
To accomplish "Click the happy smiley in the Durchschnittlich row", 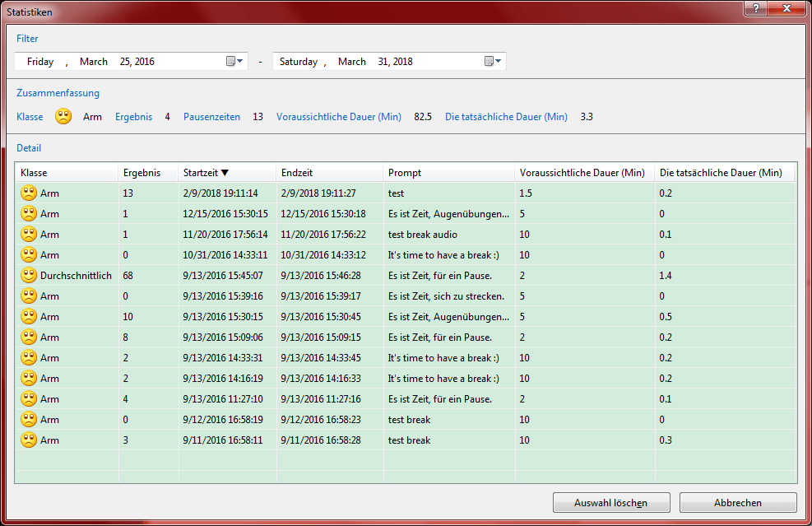I will 29,275.
